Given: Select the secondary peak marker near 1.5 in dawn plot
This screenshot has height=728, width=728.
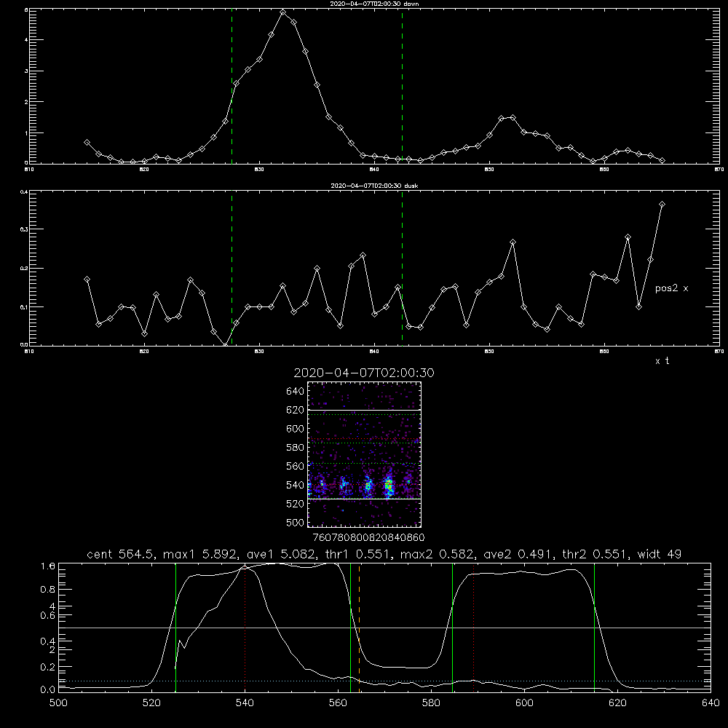Looking at the screenshot, I should (513, 117).
